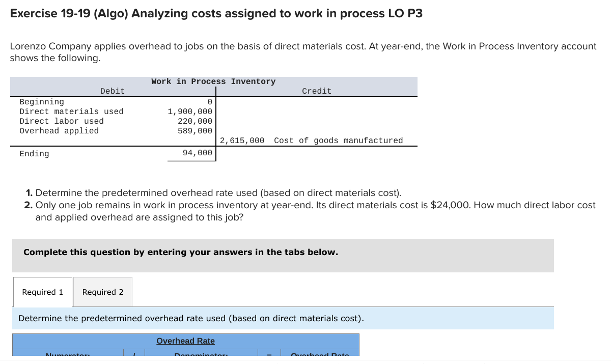Click the Work in Process Inventory table header
The width and height of the screenshot is (611, 364).
(213, 81)
